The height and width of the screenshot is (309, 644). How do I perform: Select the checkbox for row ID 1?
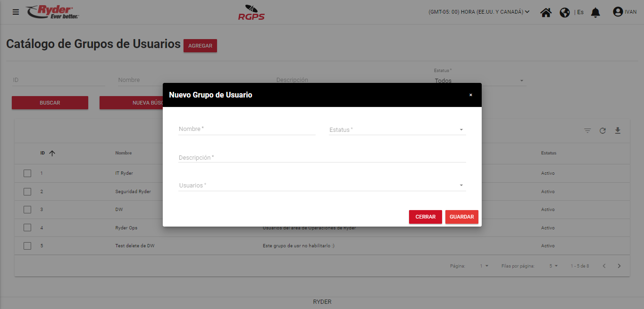pyautogui.click(x=27, y=173)
